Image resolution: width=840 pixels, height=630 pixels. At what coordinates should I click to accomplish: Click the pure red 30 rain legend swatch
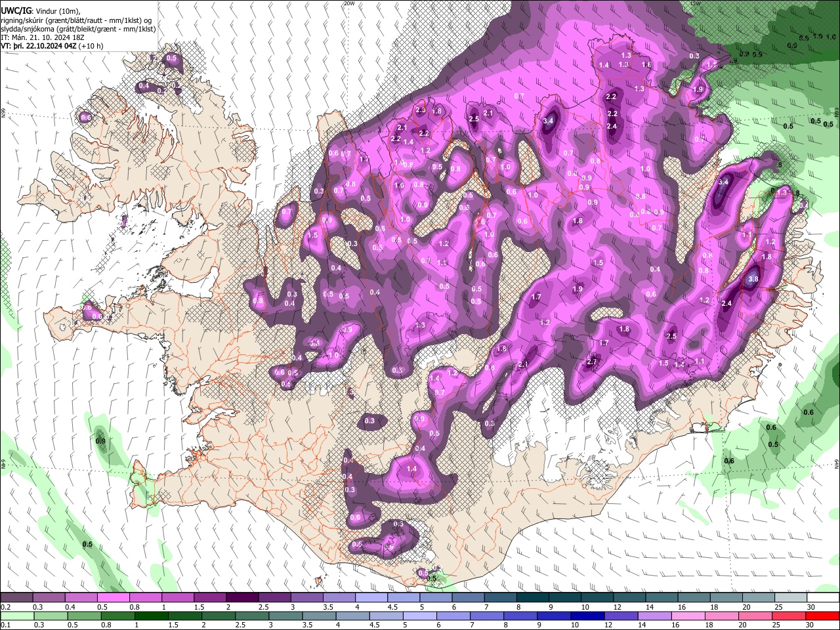point(822,616)
